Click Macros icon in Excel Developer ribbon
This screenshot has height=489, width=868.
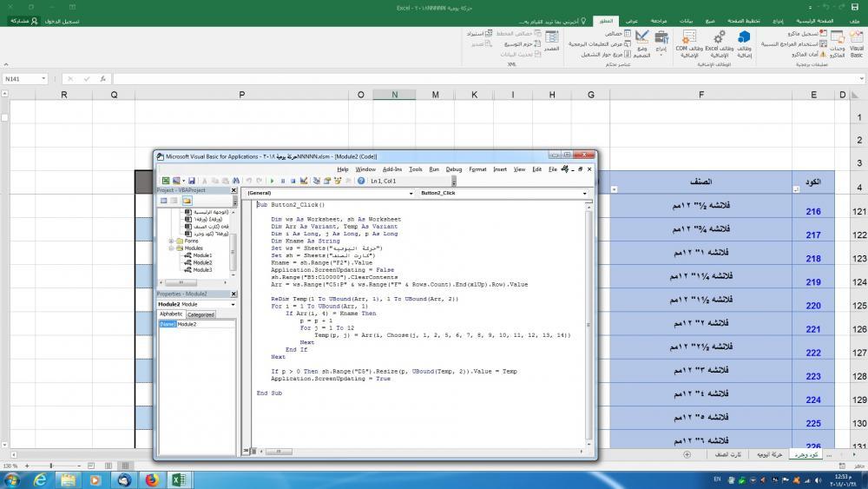[x=837, y=43]
